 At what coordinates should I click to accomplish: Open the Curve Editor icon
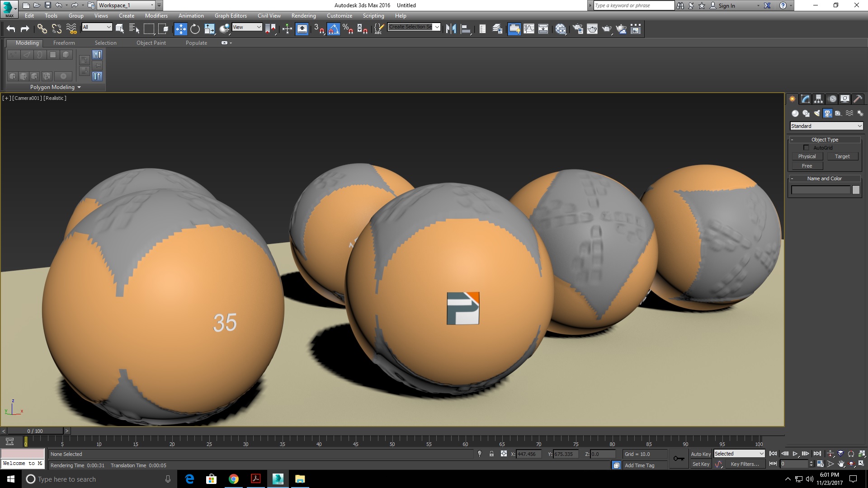pos(529,29)
